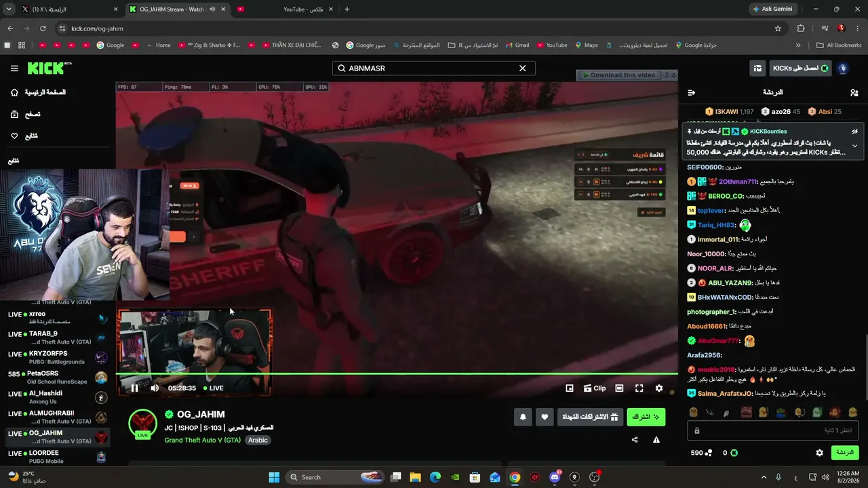The width and height of the screenshot is (868, 488).
Task: Open the chat settings gear
Action: click(819, 453)
